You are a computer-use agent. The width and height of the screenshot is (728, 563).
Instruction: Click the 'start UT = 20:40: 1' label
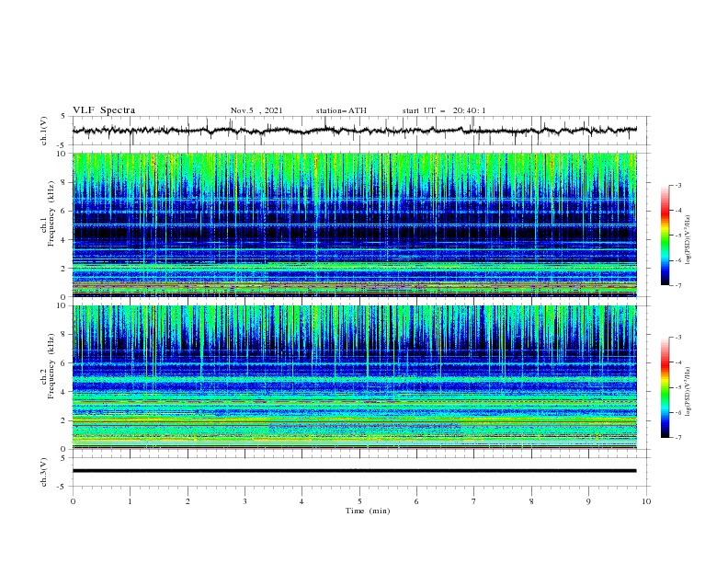[x=444, y=110]
